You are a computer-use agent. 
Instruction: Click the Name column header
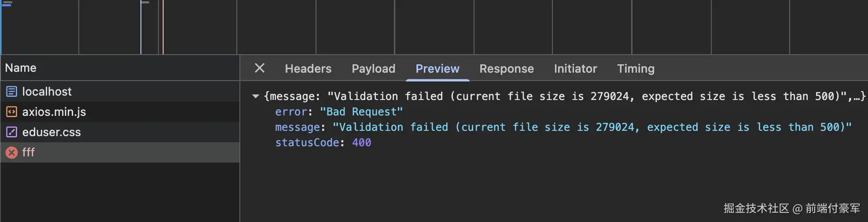click(x=21, y=68)
